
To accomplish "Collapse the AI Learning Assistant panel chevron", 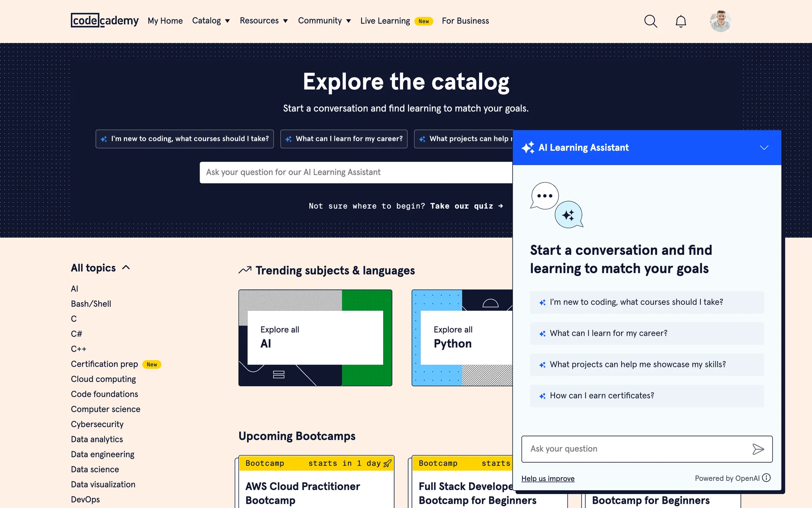I will pos(764,147).
